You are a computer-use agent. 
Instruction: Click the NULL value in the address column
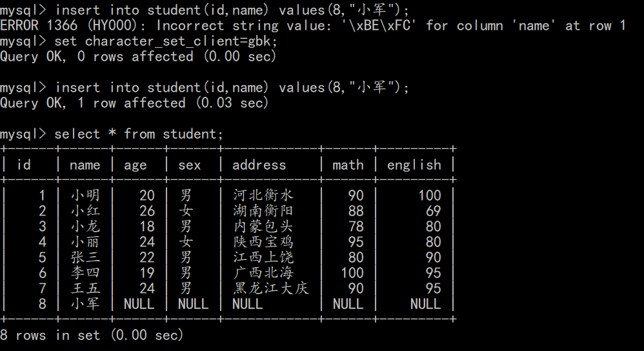pos(248,304)
